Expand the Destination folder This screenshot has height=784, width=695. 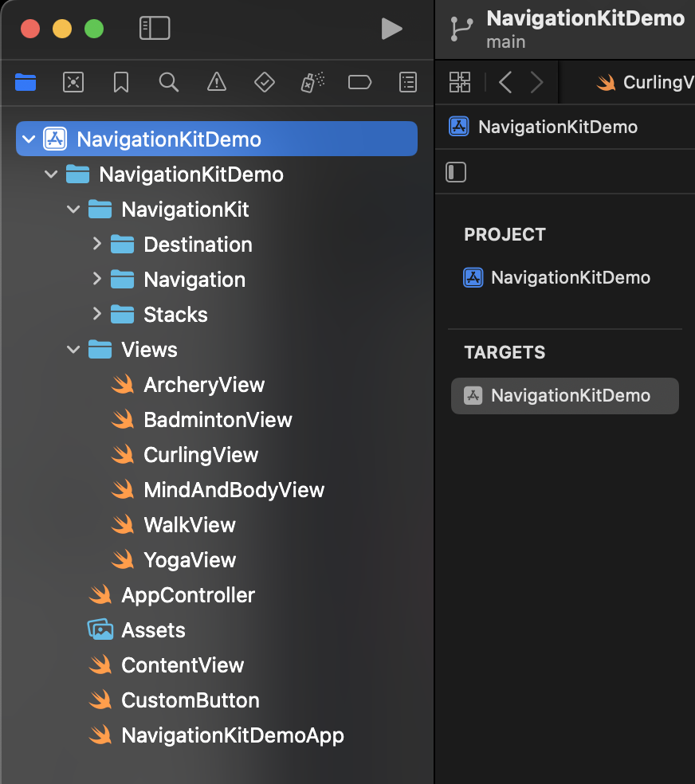tap(97, 244)
